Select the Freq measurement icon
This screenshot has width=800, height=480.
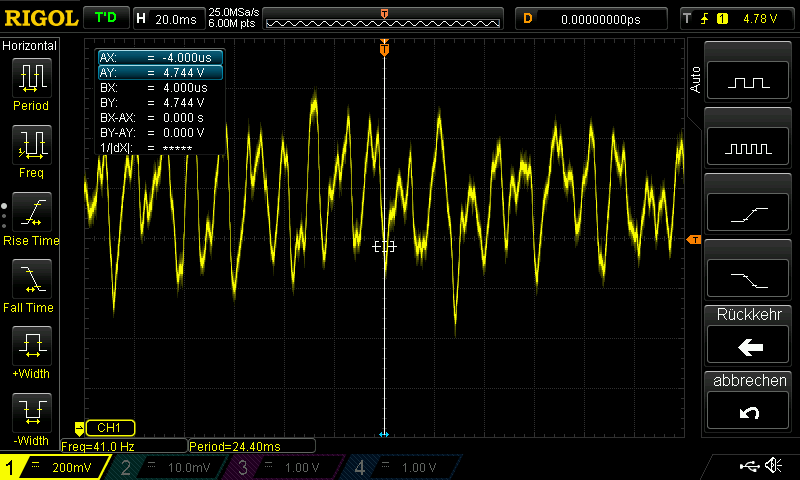click(32, 145)
